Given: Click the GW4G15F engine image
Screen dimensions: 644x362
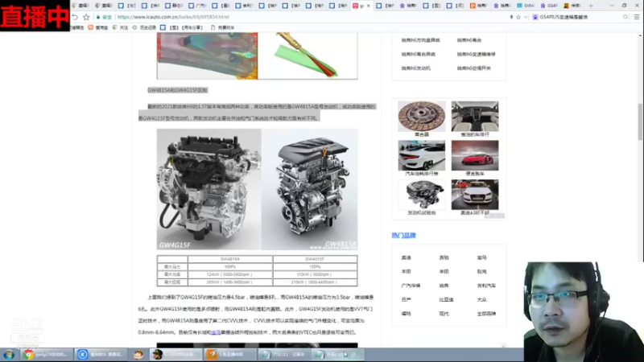Looking at the screenshot, I should click(209, 189).
